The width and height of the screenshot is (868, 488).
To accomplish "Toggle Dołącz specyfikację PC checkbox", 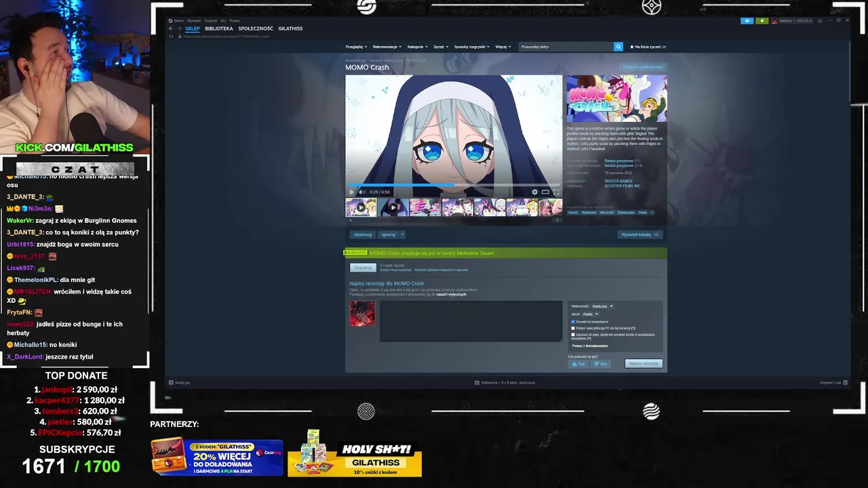I will (573, 328).
